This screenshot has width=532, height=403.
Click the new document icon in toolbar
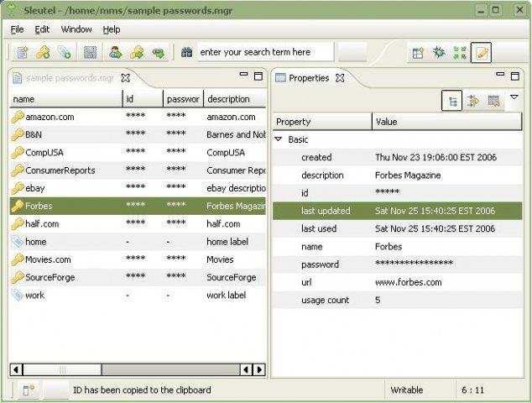tap(23, 53)
